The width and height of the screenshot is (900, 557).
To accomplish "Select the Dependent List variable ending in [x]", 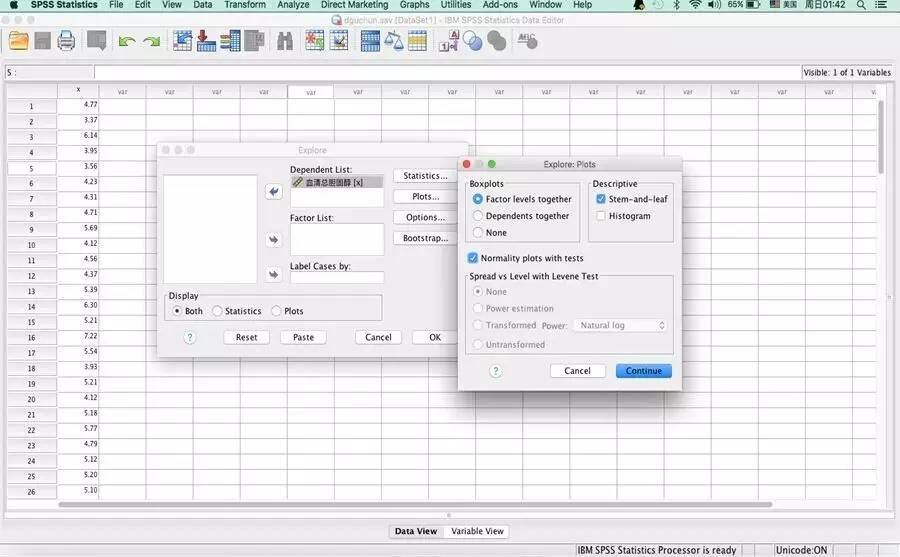I will click(337, 182).
